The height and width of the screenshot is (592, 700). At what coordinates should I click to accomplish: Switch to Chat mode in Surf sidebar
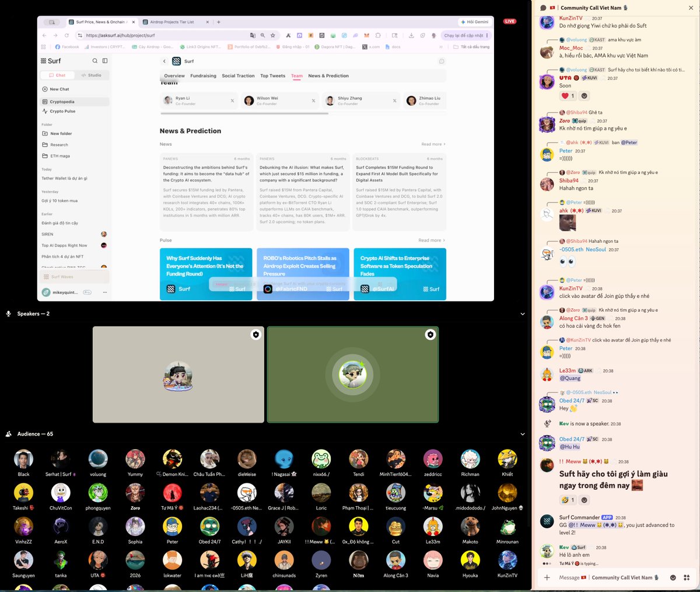[x=58, y=75]
